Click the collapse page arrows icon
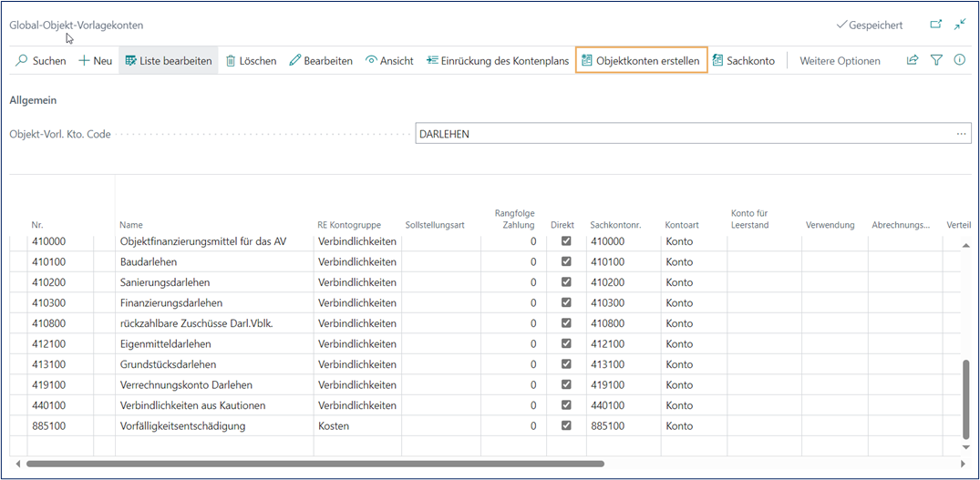Screen dimensions: 980x480 tap(960, 25)
